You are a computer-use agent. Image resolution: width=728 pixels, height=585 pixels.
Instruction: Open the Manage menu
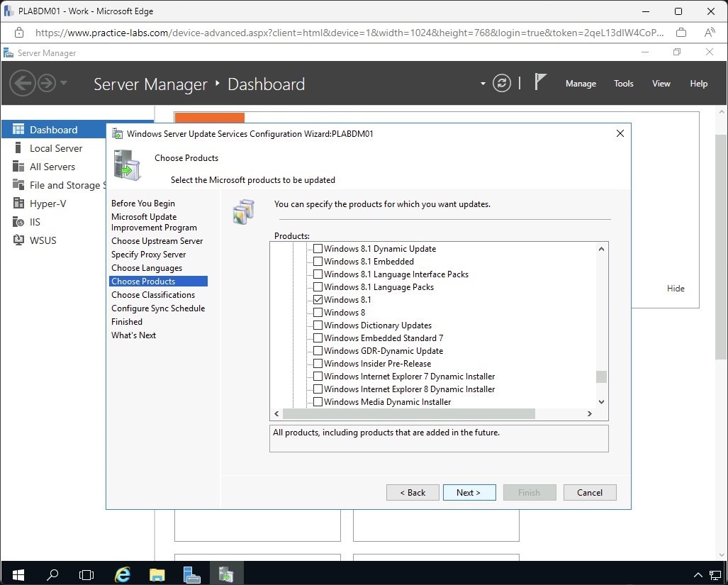coord(581,84)
